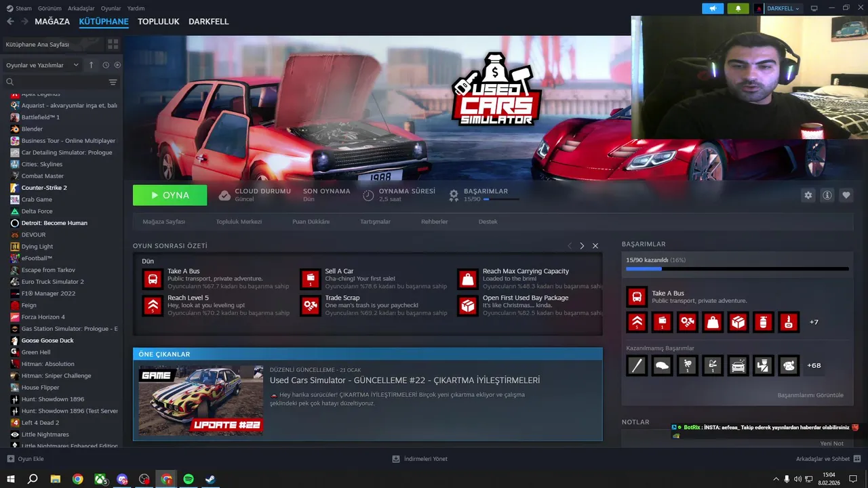Click the 15/90 achievements progress bar

pyautogui.click(x=737, y=269)
